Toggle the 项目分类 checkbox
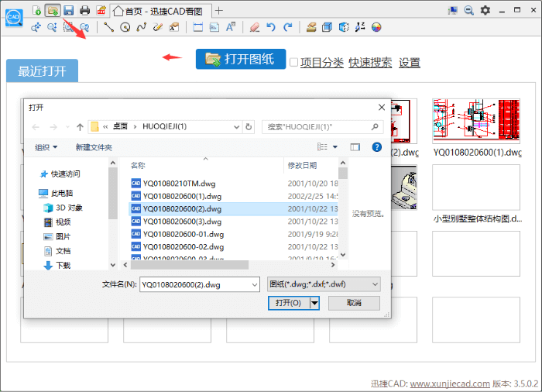Image resolution: width=542 pixels, height=392 pixels. point(293,62)
